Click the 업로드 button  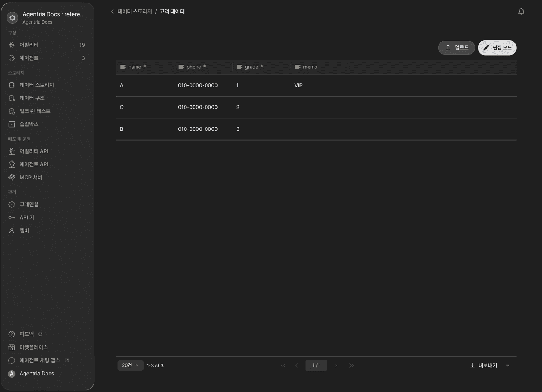click(x=456, y=48)
